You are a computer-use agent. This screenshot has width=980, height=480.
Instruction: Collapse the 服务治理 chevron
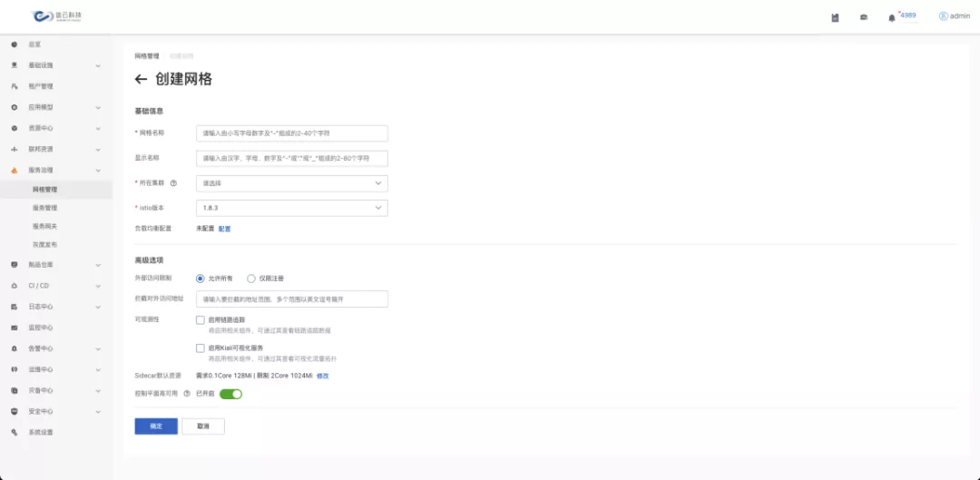98,171
